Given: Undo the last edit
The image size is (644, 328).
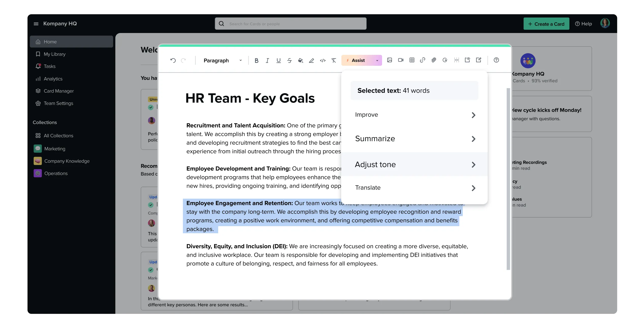Looking at the screenshot, I should (173, 60).
